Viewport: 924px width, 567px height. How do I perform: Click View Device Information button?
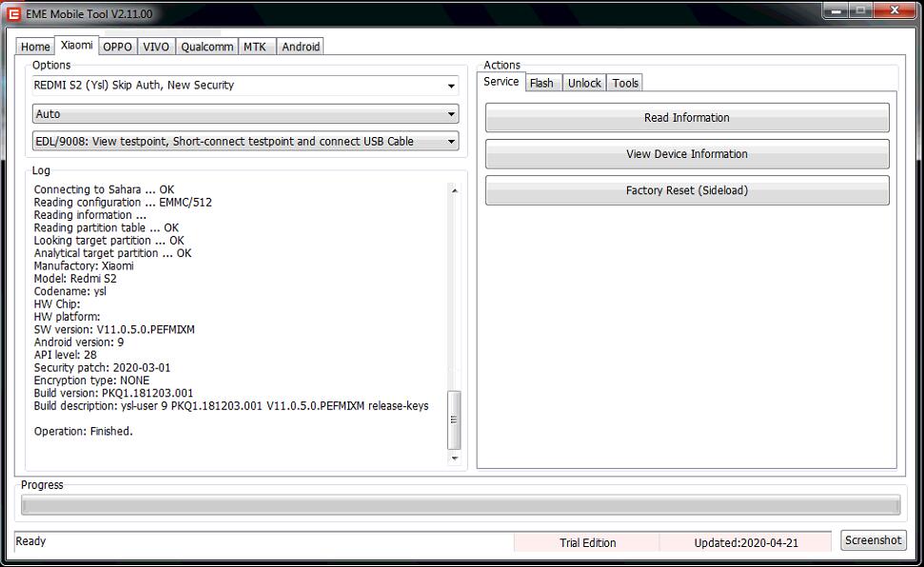(x=687, y=154)
